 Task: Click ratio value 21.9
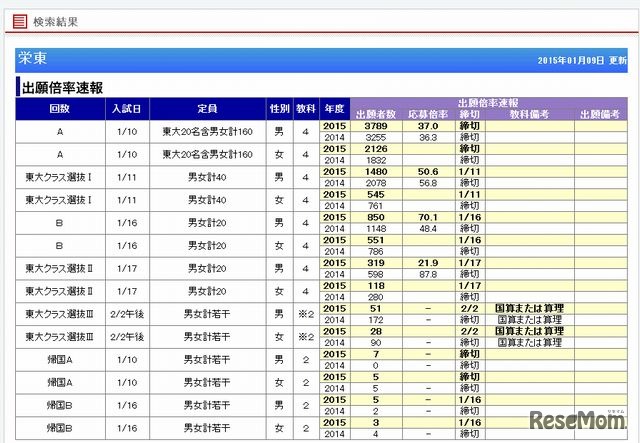pyautogui.click(x=428, y=263)
